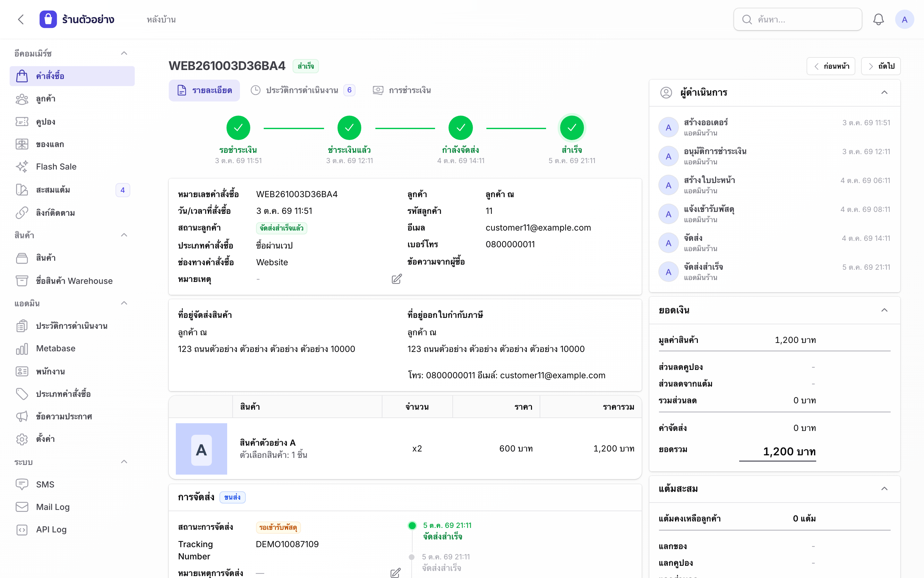924x578 pixels.
Task: Open ประเภทคำสั่งซื้อ order types
Action: (x=72, y=394)
